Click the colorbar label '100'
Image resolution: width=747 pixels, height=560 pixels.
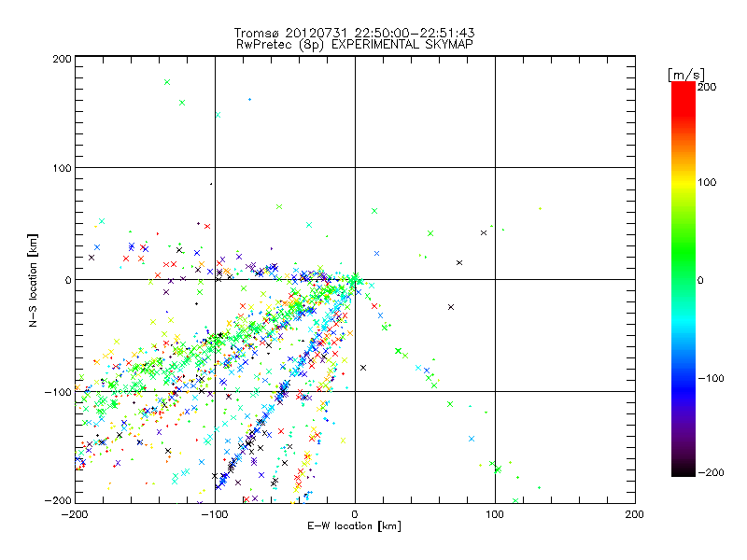707,182
